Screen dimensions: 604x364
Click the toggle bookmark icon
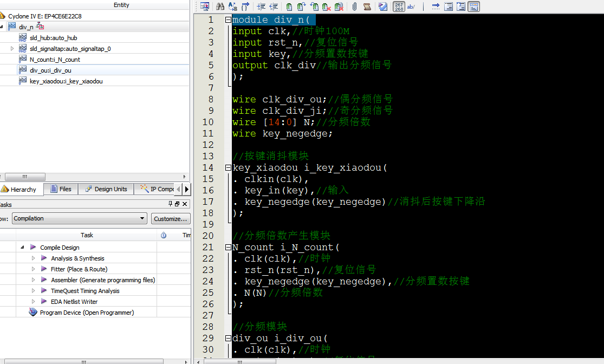[x=289, y=6]
